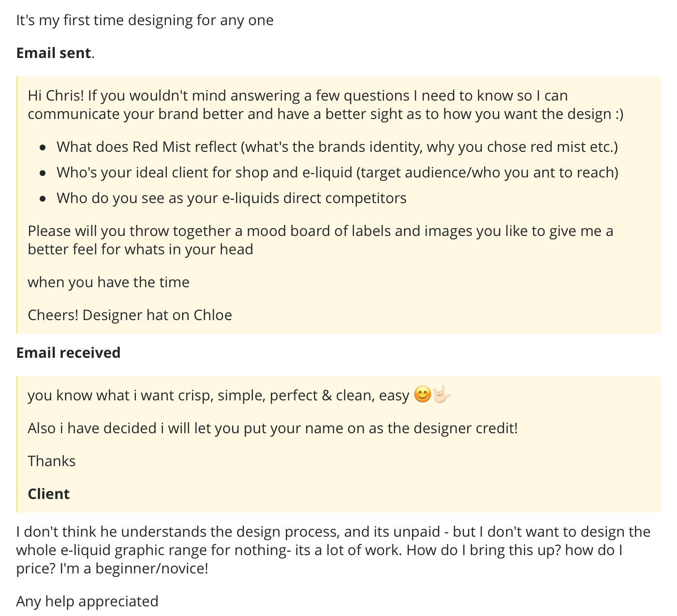Click the rock-on hand emoji
677x616 pixels.
click(442, 395)
